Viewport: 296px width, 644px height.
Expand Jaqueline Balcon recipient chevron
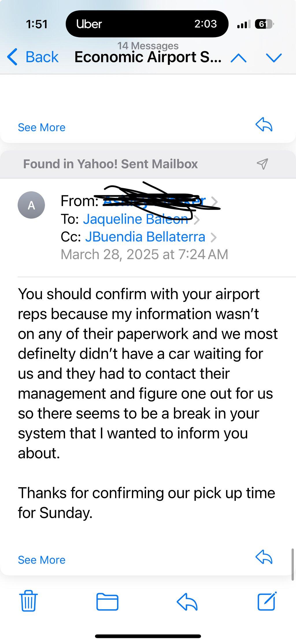coord(197,220)
